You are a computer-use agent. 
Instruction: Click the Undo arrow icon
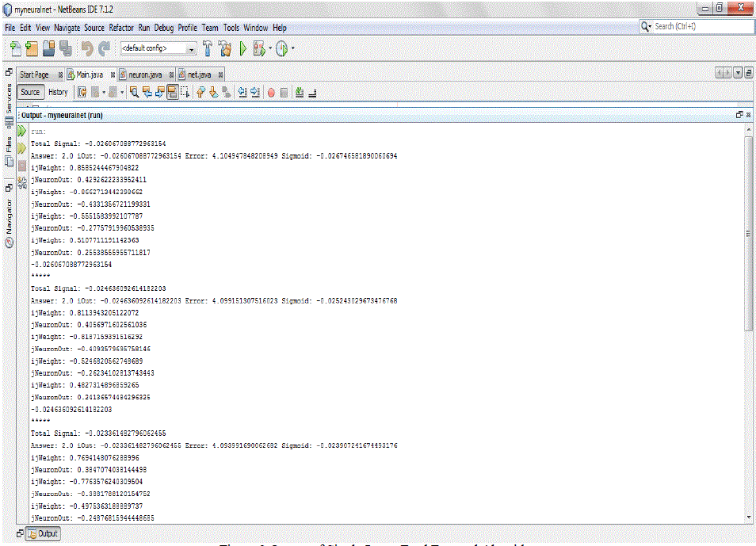[x=87, y=49]
